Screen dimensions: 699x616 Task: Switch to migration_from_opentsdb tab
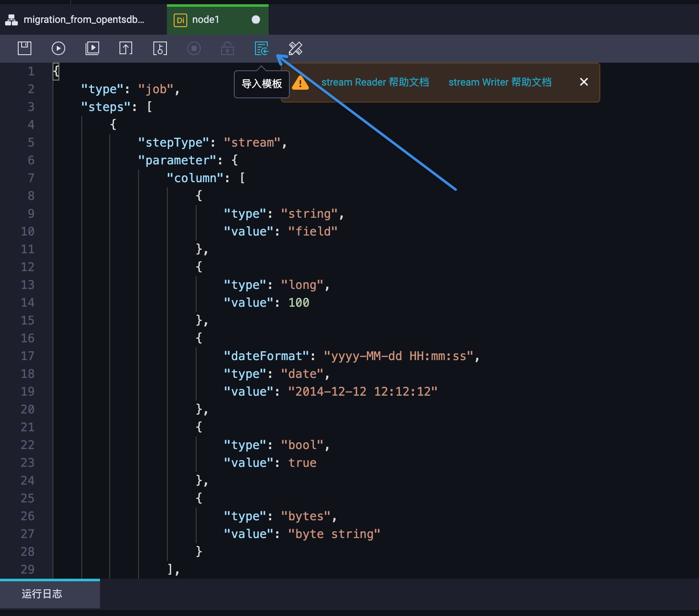[x=83, y=19]
